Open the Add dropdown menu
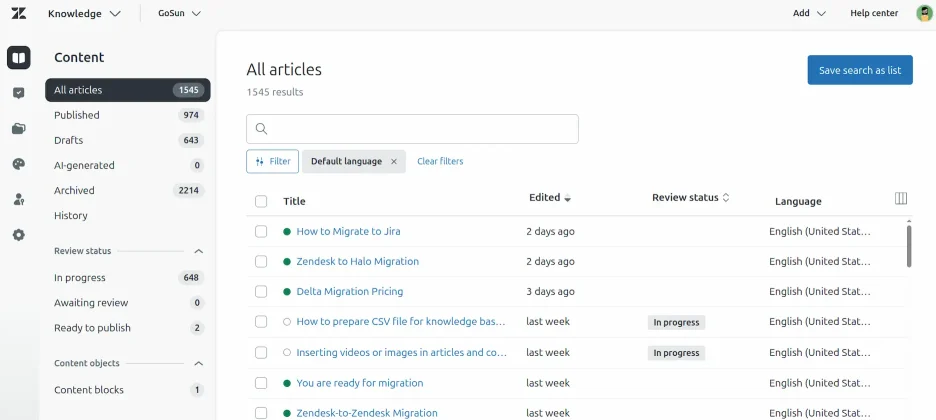Screen dimensions: 936x420 coord(809,13)
